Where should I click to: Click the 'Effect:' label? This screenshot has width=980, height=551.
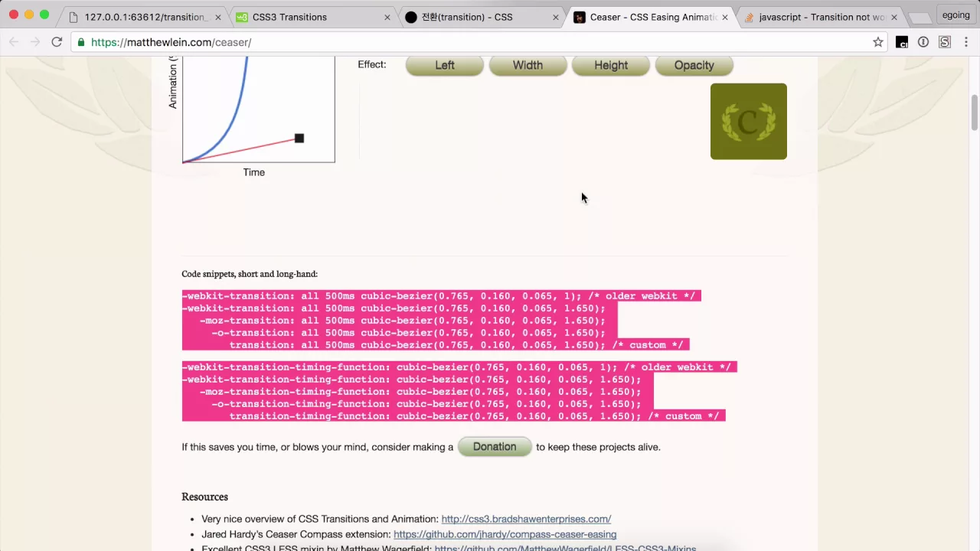[x=372, y=64]
